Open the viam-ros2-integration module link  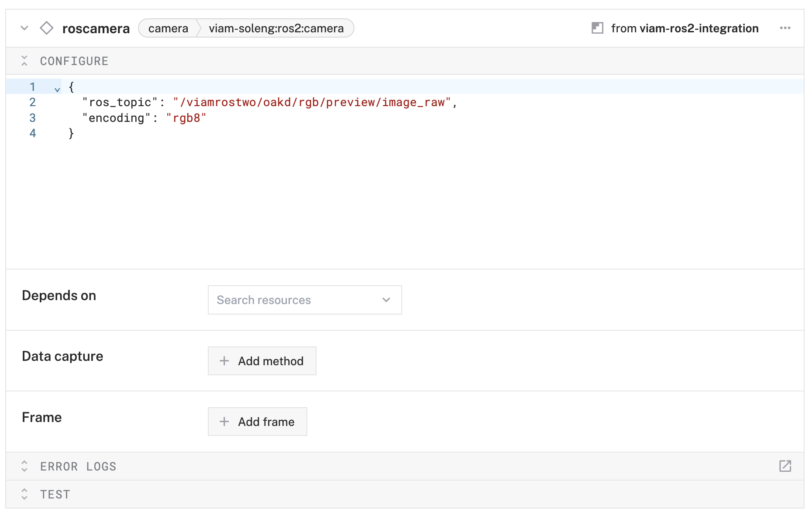[x=699, y=28]
